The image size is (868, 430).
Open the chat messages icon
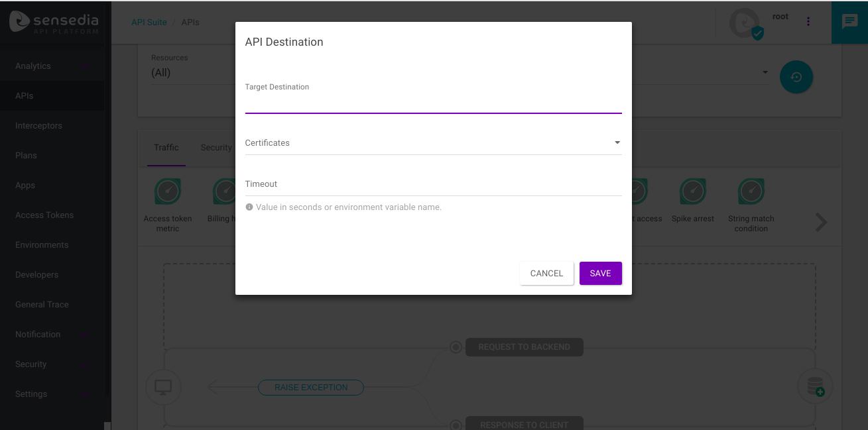849,22
